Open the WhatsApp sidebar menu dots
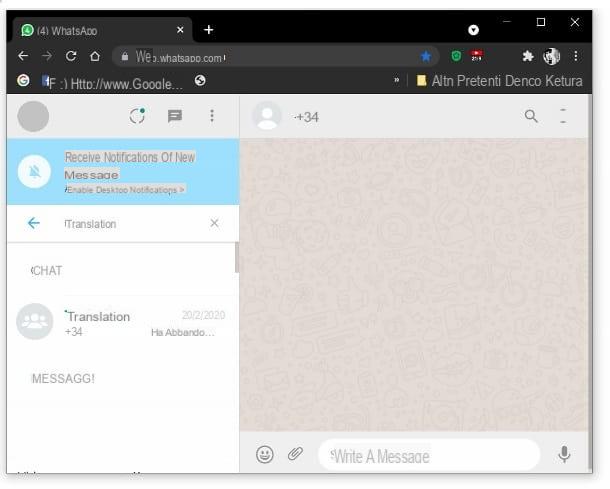The image size is (610, 489). (212, 116)
